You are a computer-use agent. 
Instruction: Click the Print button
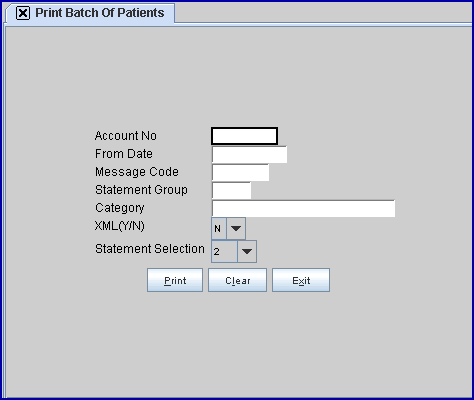[x=175, y=280]
